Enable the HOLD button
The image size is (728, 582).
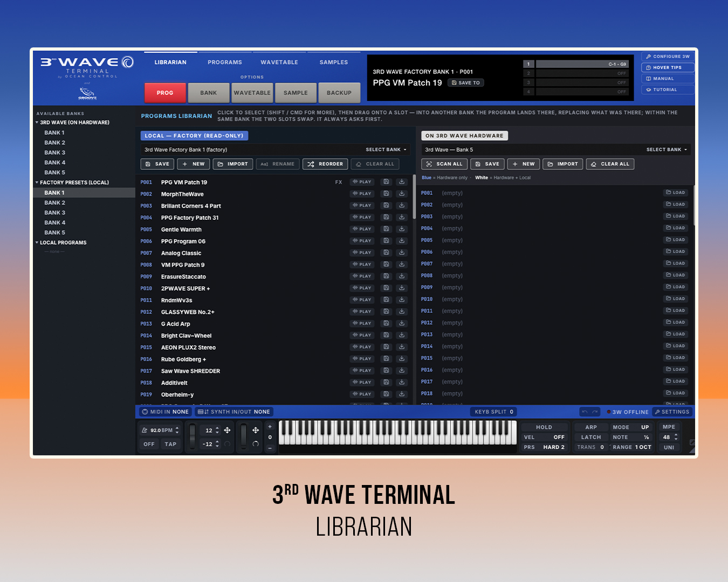tap(544, 427)
